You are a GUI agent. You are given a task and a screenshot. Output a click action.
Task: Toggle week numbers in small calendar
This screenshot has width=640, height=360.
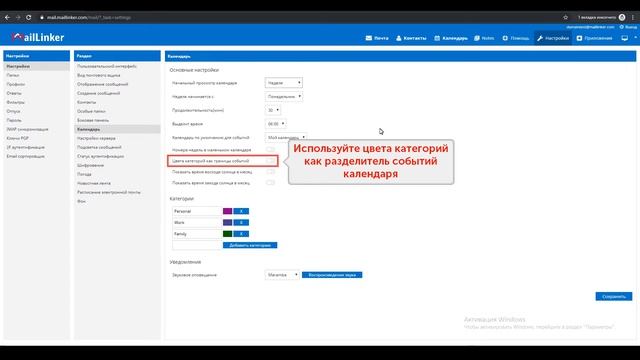270,150
